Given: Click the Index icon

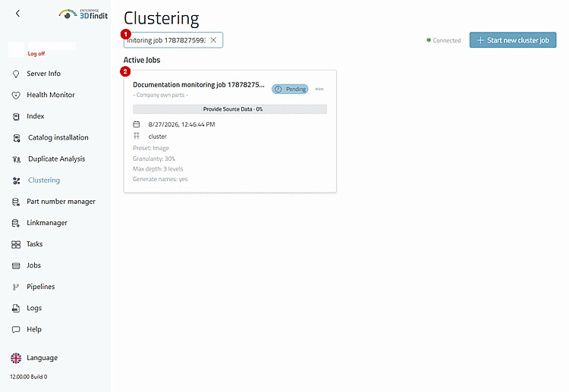Looking at the screenshot, I should [16, 117].
